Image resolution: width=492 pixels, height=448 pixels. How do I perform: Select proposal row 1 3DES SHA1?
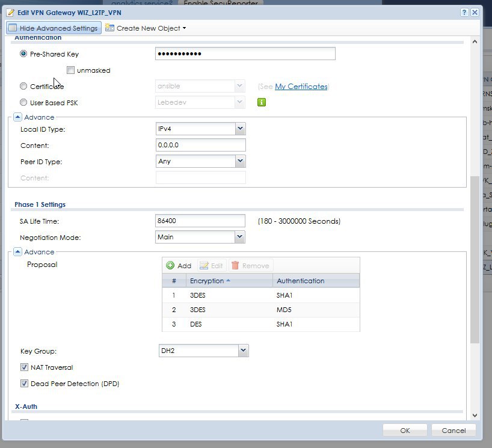point(261,295)
